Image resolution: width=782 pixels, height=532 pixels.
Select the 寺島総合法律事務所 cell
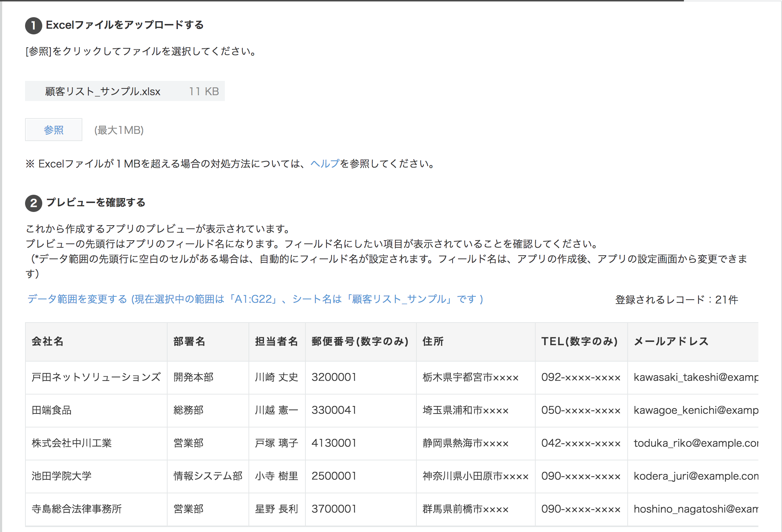pyautogui.click(x=96, y=509)
